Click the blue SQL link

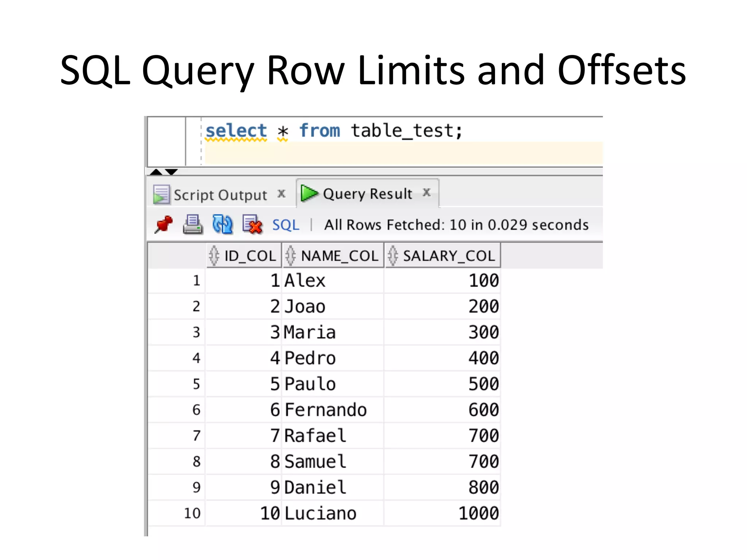[286, 225]
